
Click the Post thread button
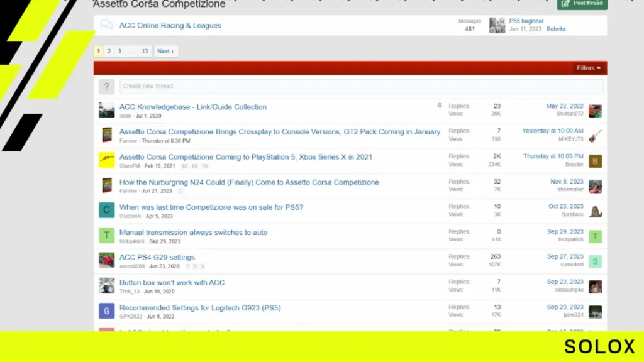coord(582,4)
